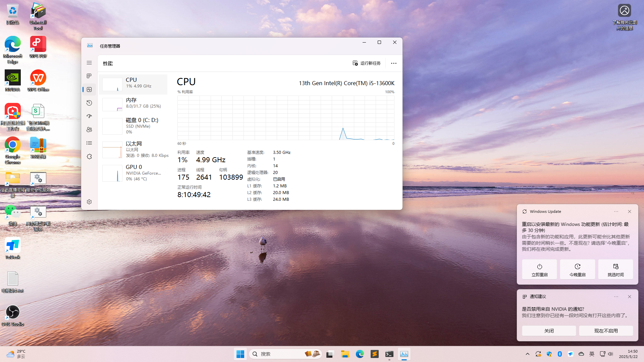This screenshot has height=362, width=644.
Task: Open App history sidebar icon
Action: 89,103
